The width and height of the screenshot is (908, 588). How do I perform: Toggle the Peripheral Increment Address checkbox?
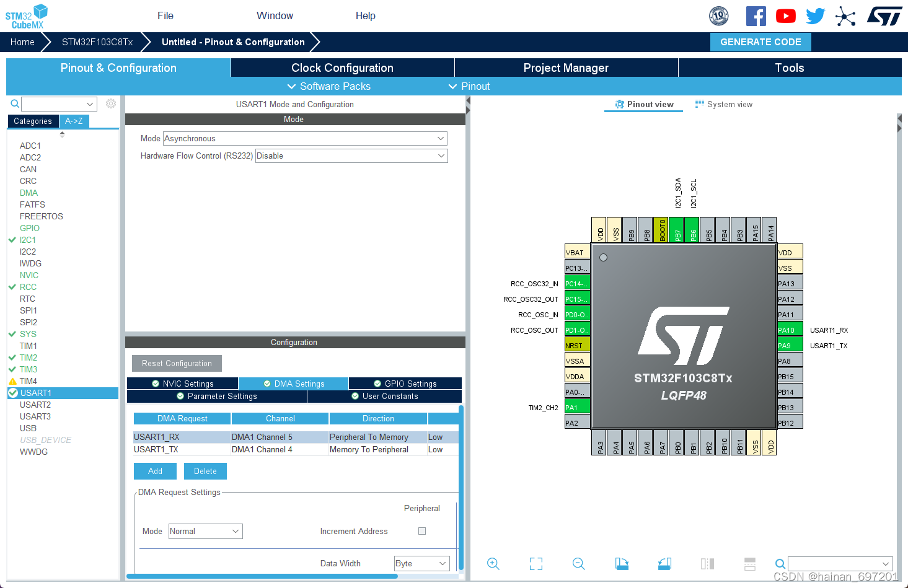(x=422, y=531)
